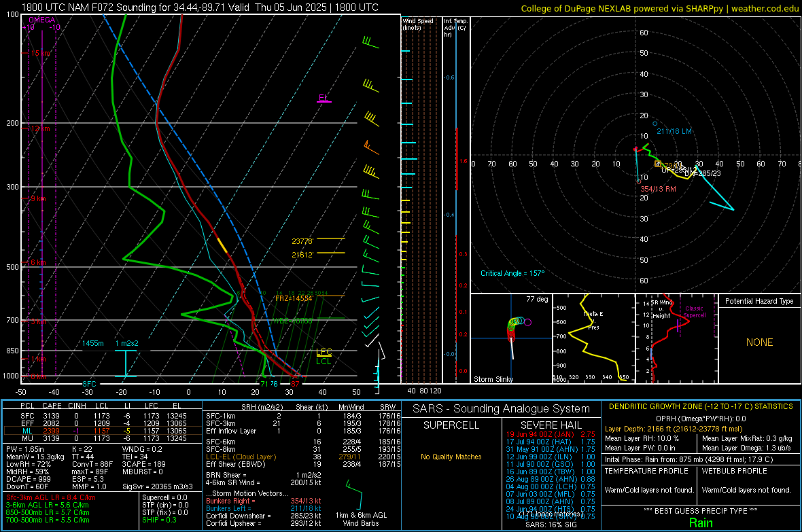
Task: Click the red 'Bunkers Right =' label
Action: click(x=230, y=501)
